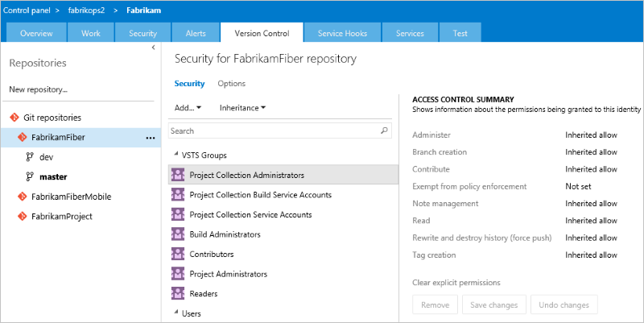Click in the Search identities field

coord(272,130)
